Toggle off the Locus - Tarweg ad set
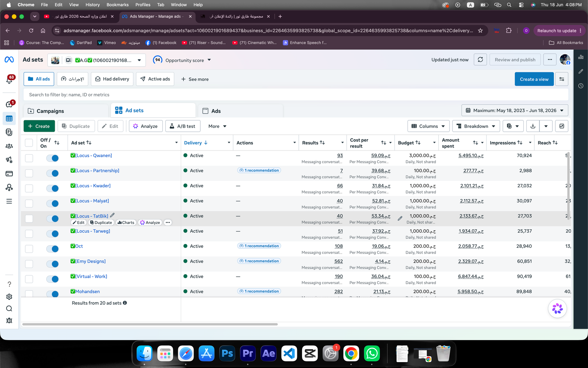The image size is (588, 368). click(53, 234)
